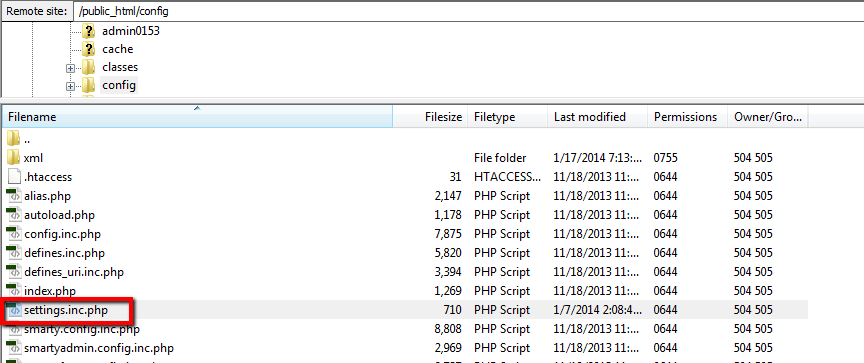
Task: Expand the config folder tree node
Action: pyautogui.click(x=70, y=87)
